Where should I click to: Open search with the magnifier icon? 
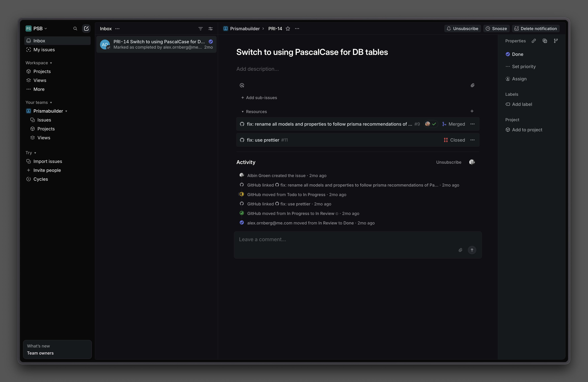point(75,29)
